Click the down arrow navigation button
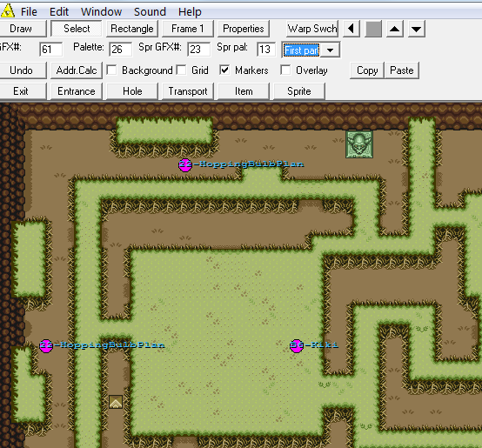This screenshot has height=448, width=482. tap(416, 29)
